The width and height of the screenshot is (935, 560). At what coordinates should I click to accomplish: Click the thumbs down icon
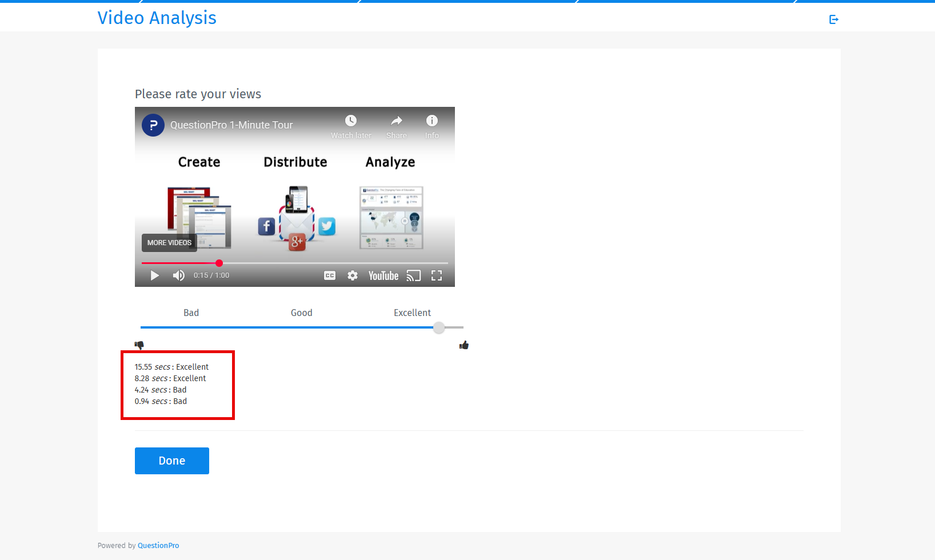[x=139, y=345]
